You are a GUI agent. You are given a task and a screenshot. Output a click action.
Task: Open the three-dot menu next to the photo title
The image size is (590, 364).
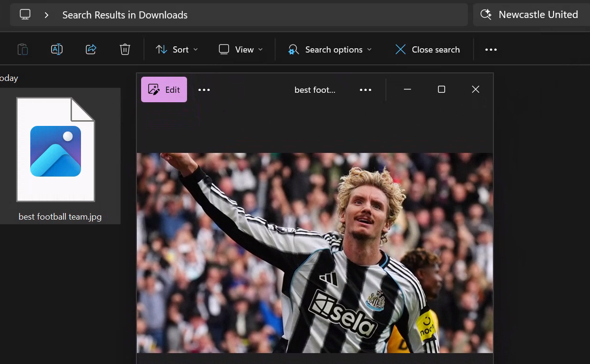(x=366, y=90)
